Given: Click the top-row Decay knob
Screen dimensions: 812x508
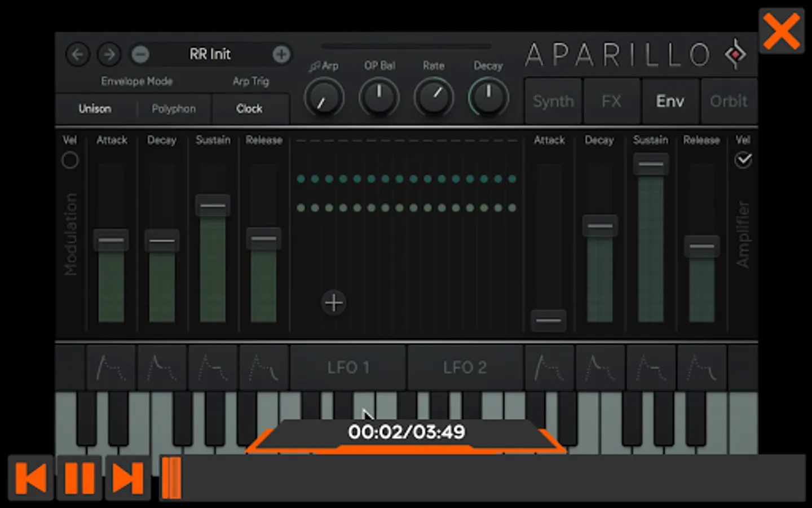Looking at the screenshot, I should tap(488, 98).
